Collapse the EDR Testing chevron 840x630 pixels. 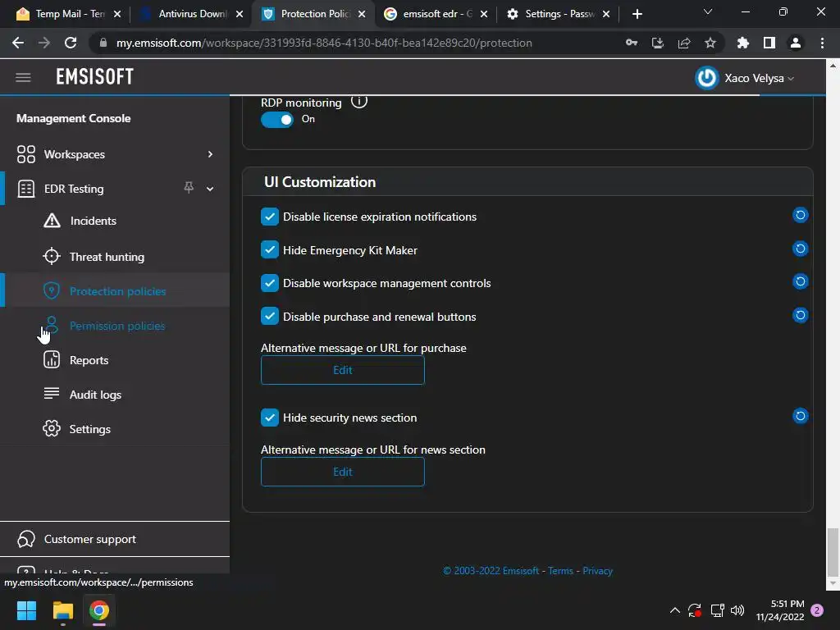coord(210,189)
